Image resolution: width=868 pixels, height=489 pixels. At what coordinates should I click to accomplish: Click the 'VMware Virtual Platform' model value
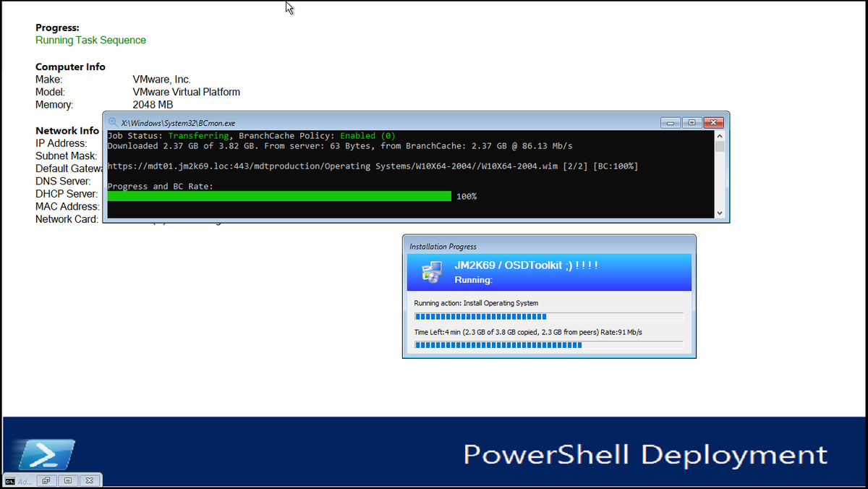pos(186,93)
